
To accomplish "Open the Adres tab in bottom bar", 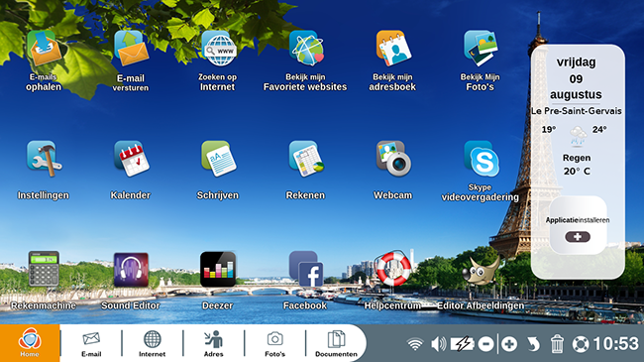I will pos(214,343).
